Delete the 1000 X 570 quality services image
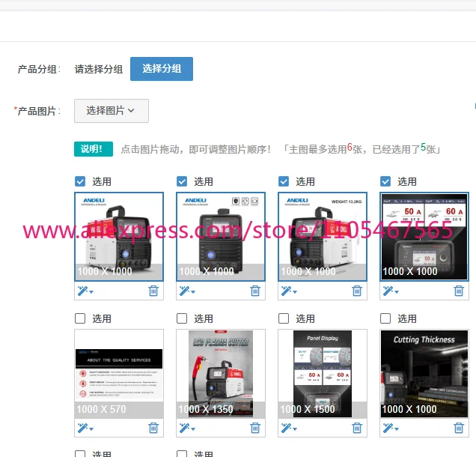Screen dimensions: 476x457 [x=153, y=428]
